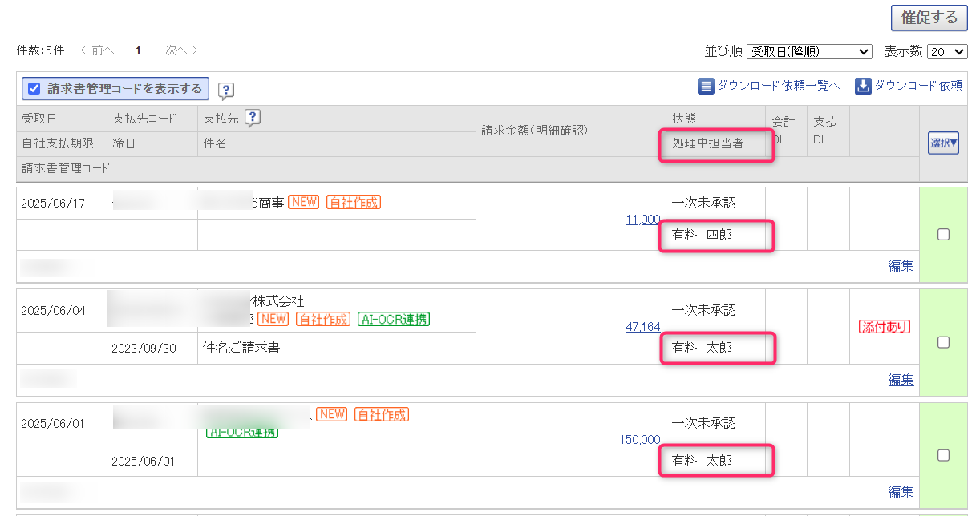This screenshot has height=516, width=980.
Task: Click the 催促する button
Action: point(929,18)
